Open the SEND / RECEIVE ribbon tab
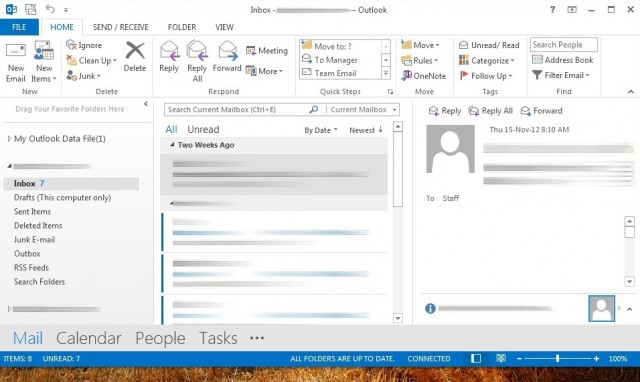Viewport: 640px width, 382px height. coord(120,27)
